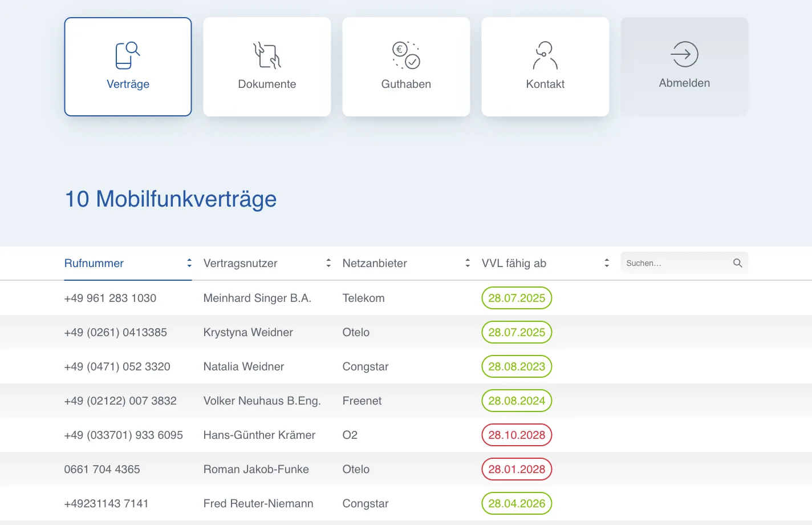Screen dimensions: 812x525
Task: Open the Dokumente card
Action: coord(267,67)
